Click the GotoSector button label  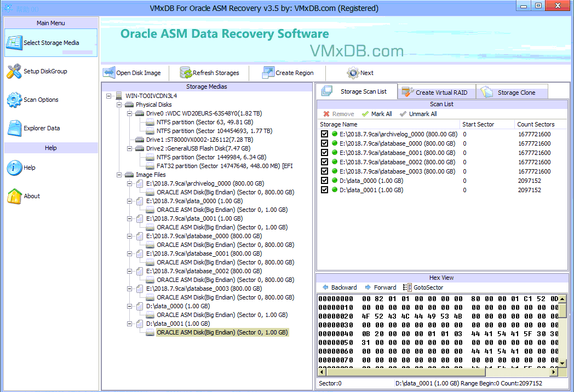tap(428, 287)
